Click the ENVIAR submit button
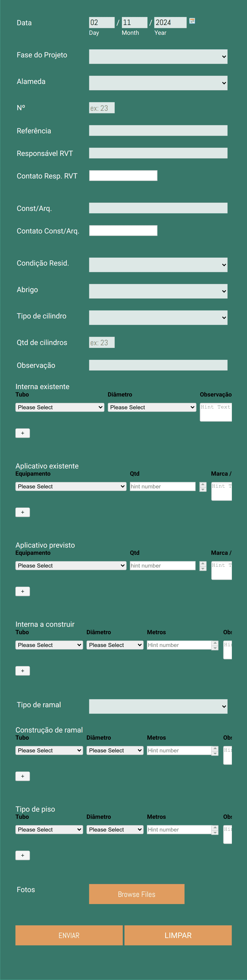The width and height of the screenshot is (247, 980). [x=69, y=935]
